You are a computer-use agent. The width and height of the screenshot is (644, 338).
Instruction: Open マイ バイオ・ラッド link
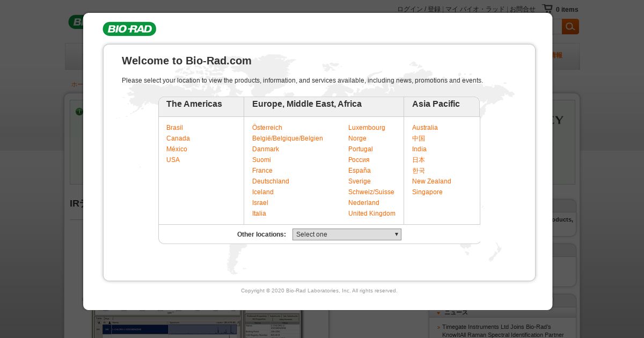tap(475, 9)
